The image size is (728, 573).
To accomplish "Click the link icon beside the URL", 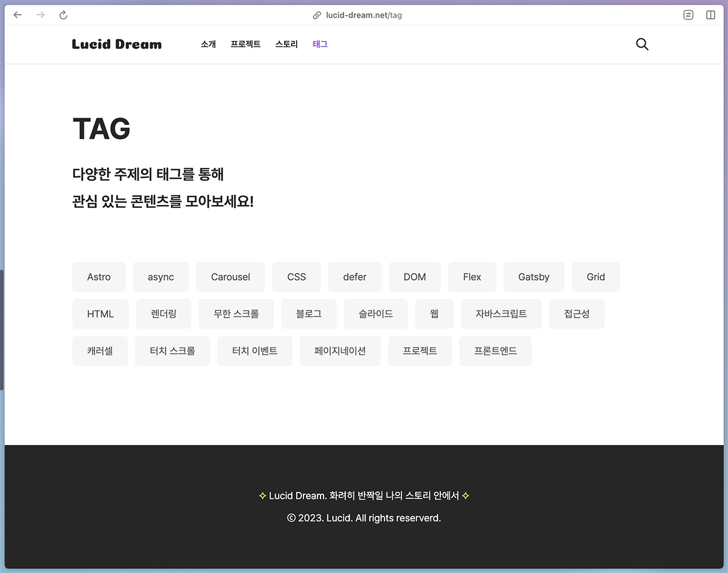I will 317,15.
